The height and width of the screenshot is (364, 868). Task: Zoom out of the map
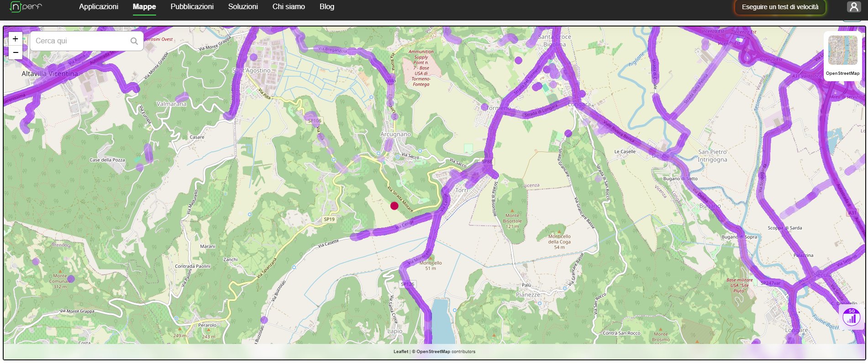(x=16, y=52)
